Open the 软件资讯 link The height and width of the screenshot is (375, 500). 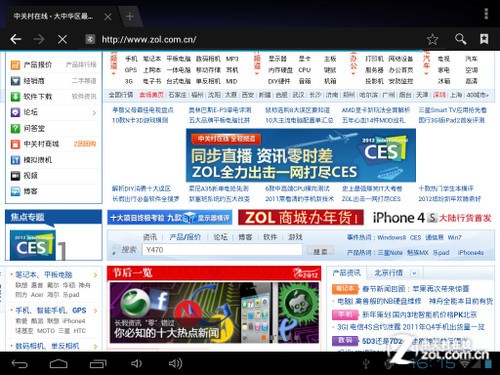[x=84, y=97]
